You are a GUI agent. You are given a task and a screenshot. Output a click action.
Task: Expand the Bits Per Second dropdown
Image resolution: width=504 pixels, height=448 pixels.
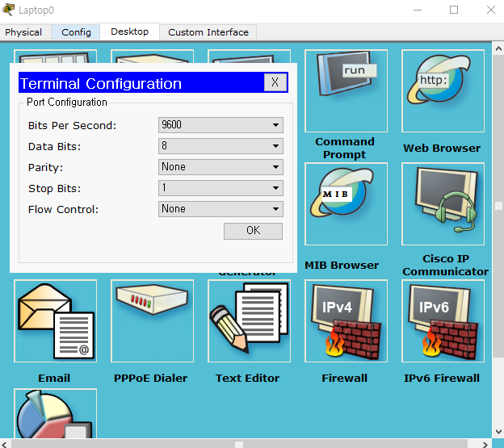[220, 125]
